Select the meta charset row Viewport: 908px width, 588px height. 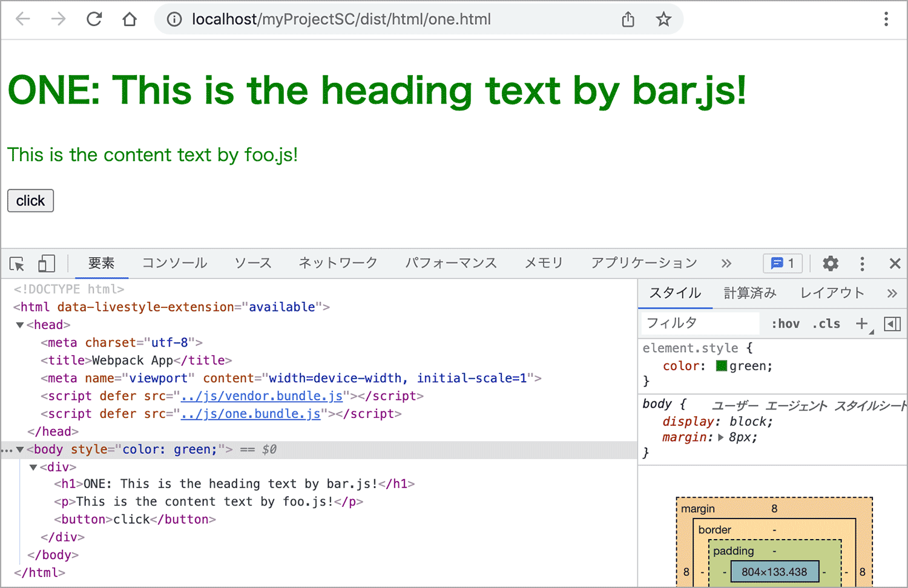pos(121,343)
